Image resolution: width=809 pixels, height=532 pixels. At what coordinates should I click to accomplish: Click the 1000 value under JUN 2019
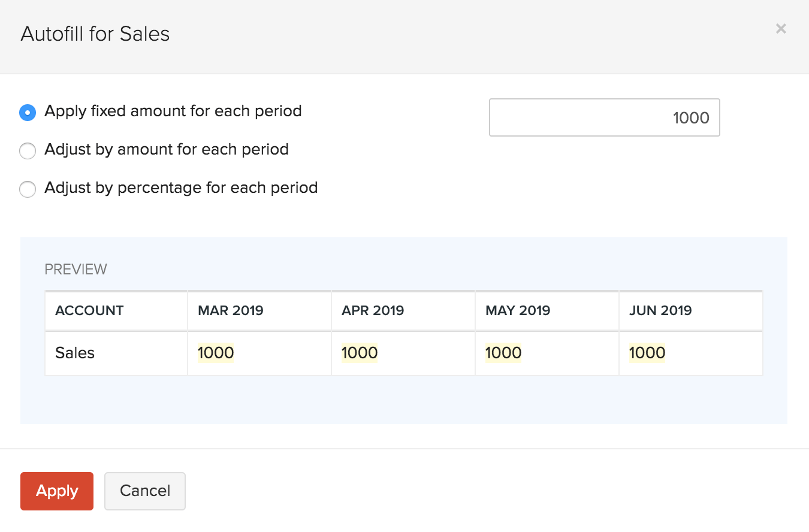pos(647,353)
